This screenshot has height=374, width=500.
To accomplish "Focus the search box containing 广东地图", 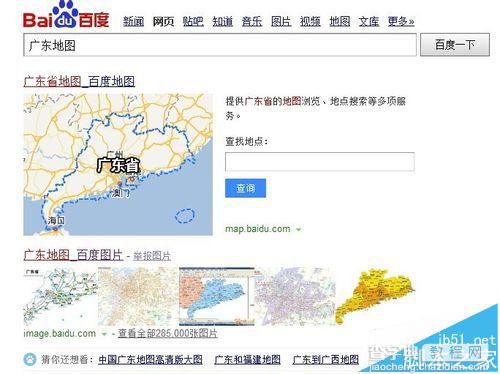I will [220, 45].
